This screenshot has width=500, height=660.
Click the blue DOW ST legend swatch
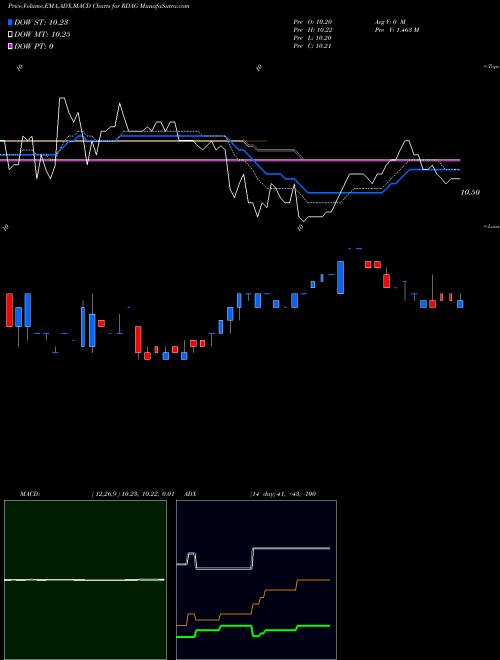click(x=10, y=22)
